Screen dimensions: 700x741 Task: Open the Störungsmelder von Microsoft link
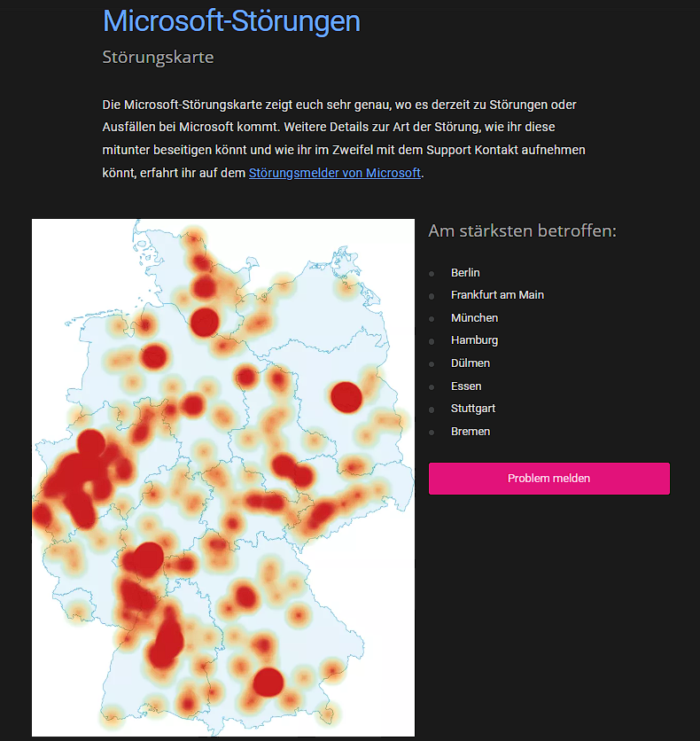coord(334,173)
